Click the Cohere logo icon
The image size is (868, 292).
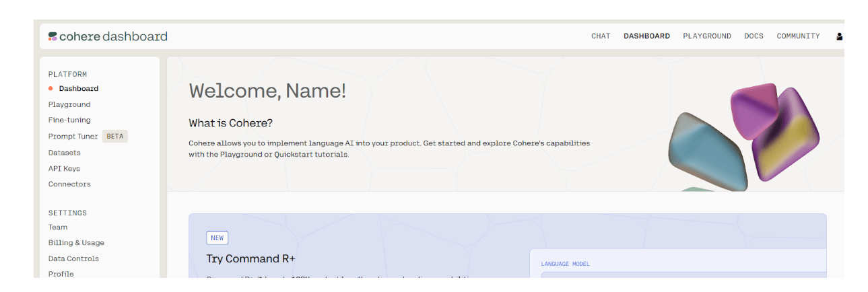(x=53, y=36)
